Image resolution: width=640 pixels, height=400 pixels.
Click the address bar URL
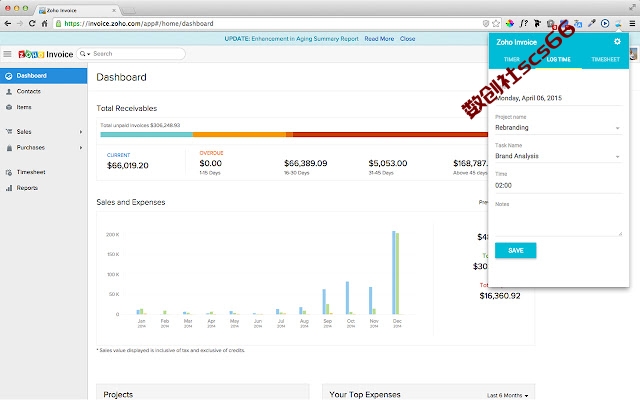pyautogui.click(x=139, y=24)
